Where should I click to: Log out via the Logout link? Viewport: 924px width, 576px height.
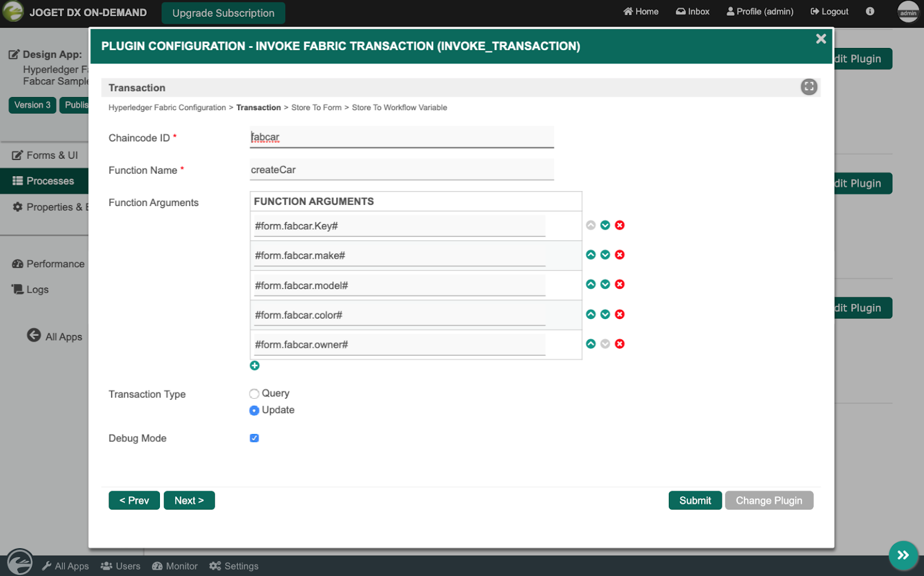[x=829, y=12]
